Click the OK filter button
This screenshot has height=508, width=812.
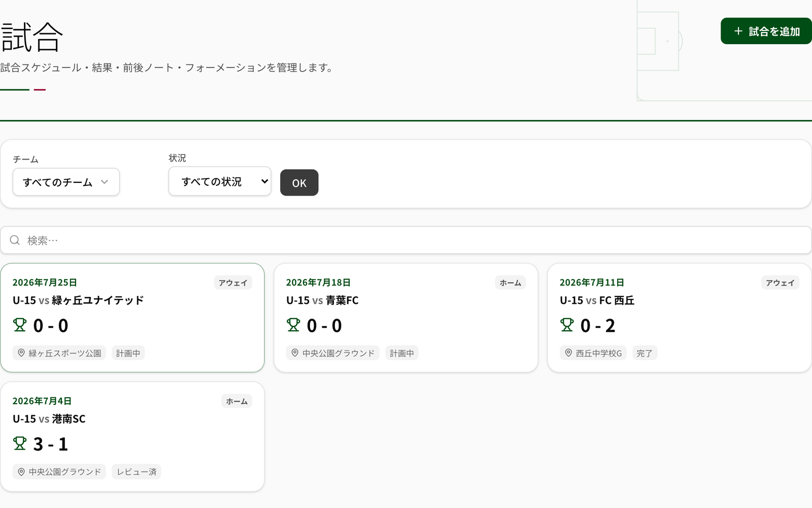299,182
